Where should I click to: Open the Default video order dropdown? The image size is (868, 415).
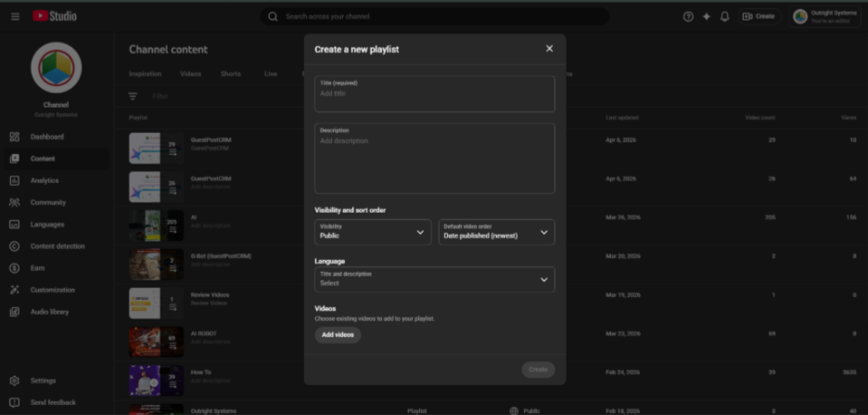coord(496,232)
